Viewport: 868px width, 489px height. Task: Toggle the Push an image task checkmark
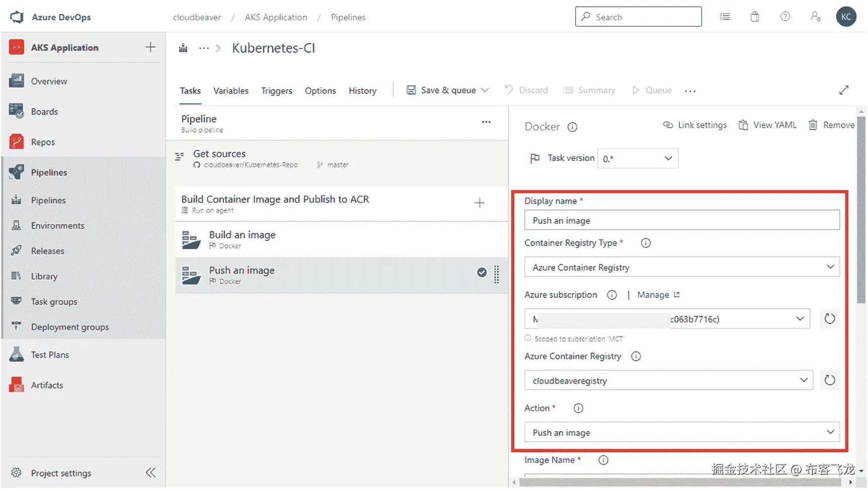[482, 273]
